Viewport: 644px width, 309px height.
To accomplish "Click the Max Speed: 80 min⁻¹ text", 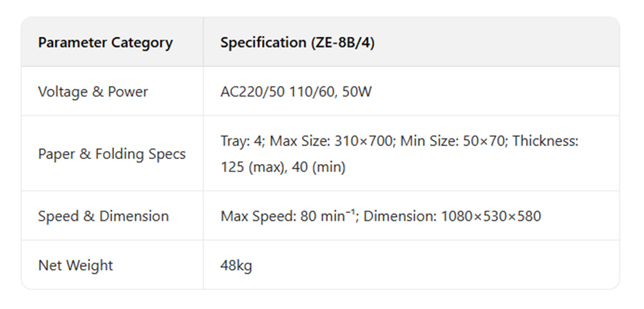I will (289, 216).
